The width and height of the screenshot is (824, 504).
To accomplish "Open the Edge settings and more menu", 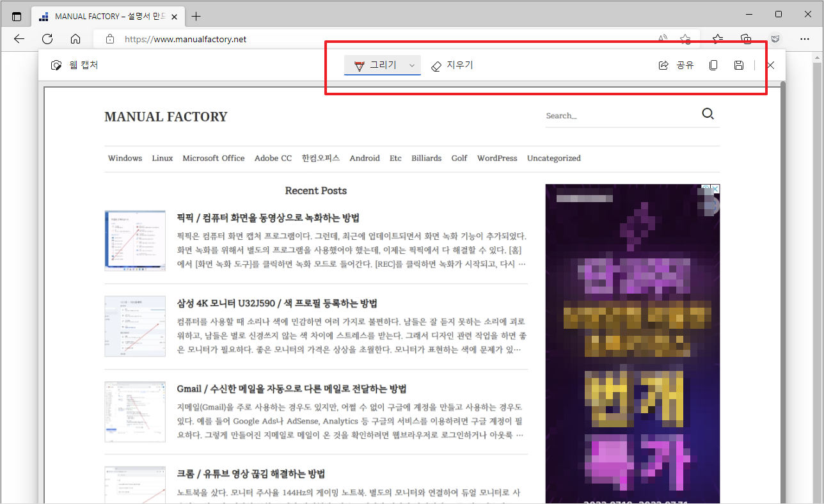I will coord(805,39).
